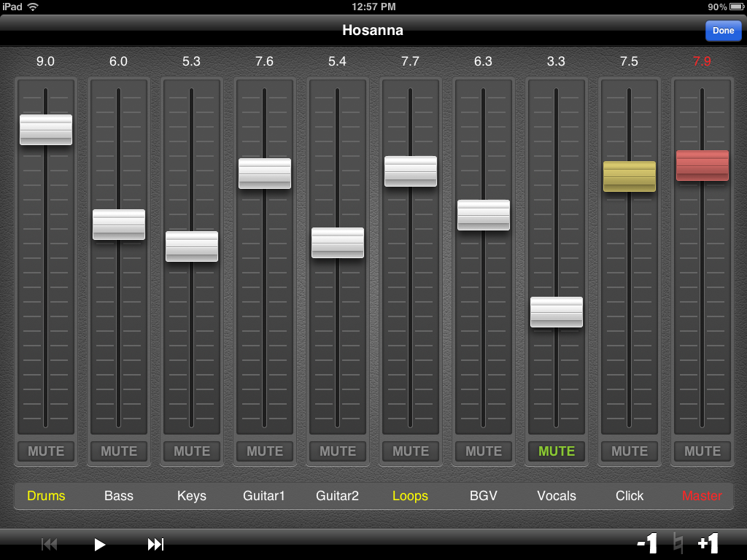Mute the Keys channel
The width and height of the screenshot is (747, 560).
192,451
